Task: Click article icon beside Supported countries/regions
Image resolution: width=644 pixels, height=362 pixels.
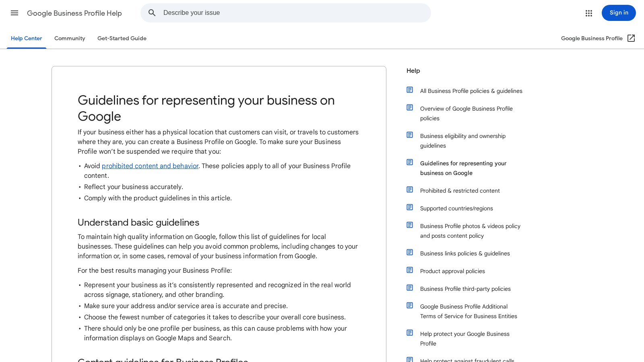Action: [410, 207]
